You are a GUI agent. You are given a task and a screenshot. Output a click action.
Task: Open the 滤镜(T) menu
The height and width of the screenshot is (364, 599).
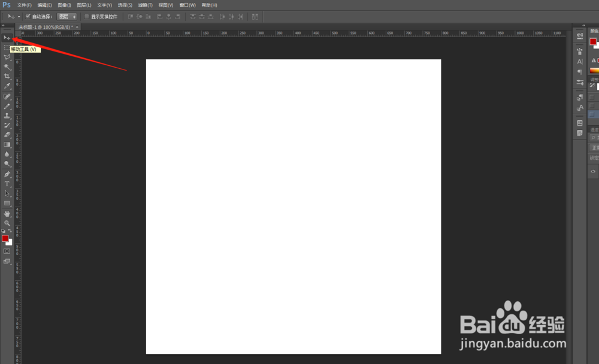coord(145,5)
